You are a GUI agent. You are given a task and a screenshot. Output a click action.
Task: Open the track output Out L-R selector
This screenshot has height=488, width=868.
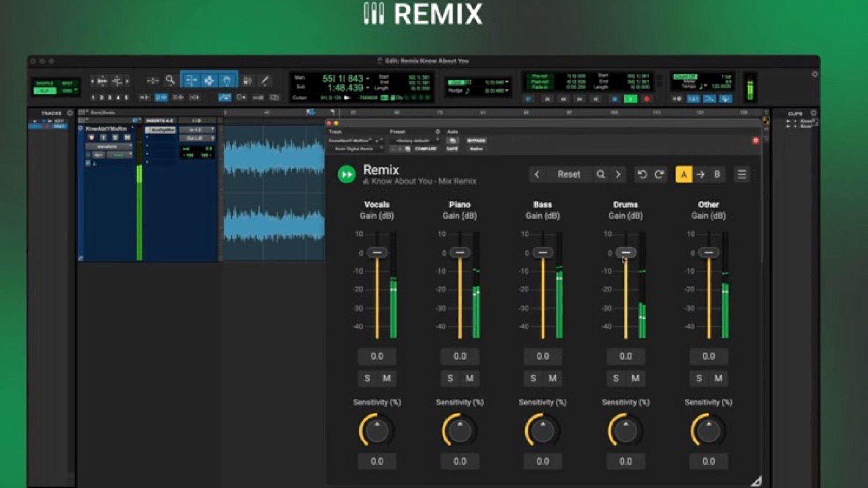(x=197, y=138)
